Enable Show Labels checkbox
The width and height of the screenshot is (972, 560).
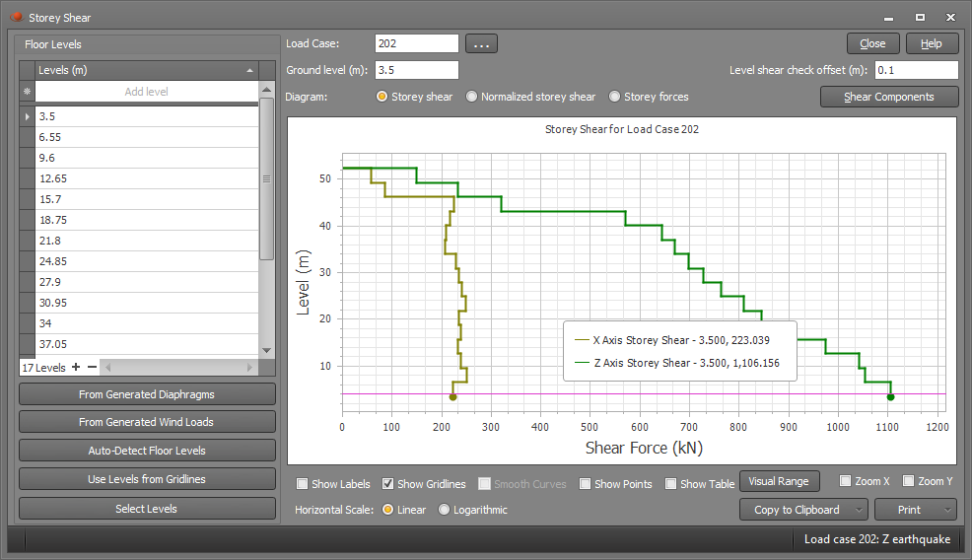pyautogui.click(x=303, y=484)
